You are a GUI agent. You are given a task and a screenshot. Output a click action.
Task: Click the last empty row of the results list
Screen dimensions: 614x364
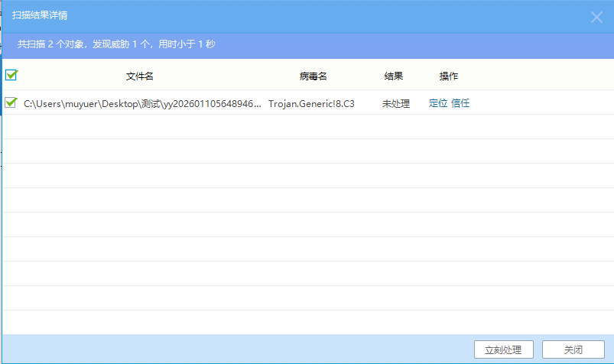coord(306,322)
